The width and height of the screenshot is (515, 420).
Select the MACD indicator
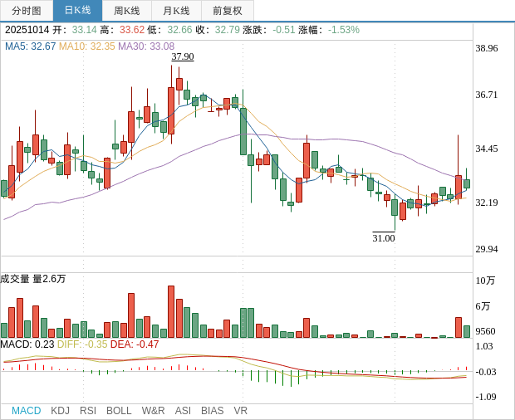coord(27,411)
